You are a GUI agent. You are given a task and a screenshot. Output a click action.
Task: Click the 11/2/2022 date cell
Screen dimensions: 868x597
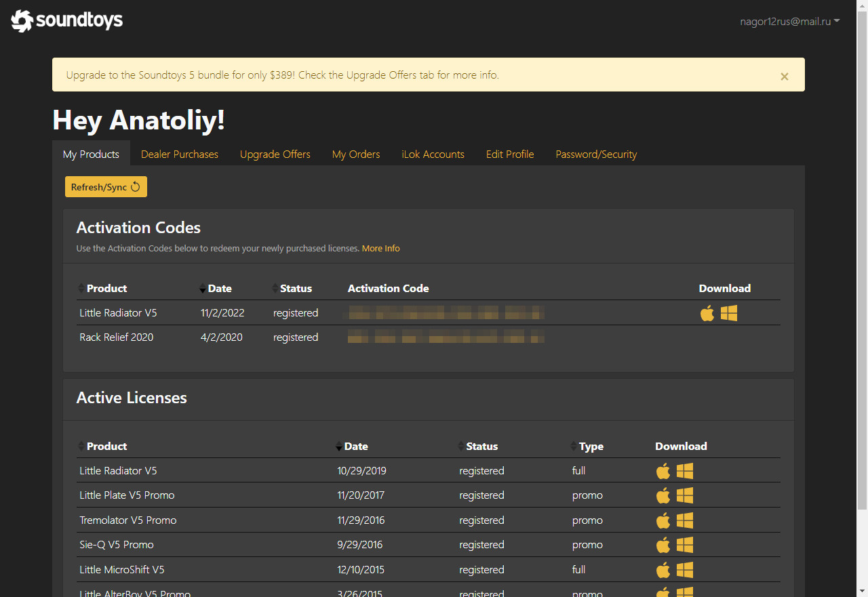(222, 313)
